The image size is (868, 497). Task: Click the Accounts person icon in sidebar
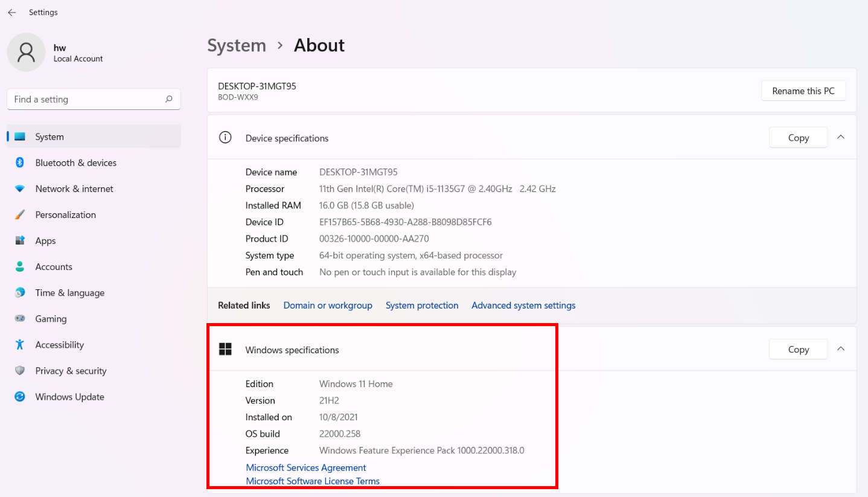[20, 266]
